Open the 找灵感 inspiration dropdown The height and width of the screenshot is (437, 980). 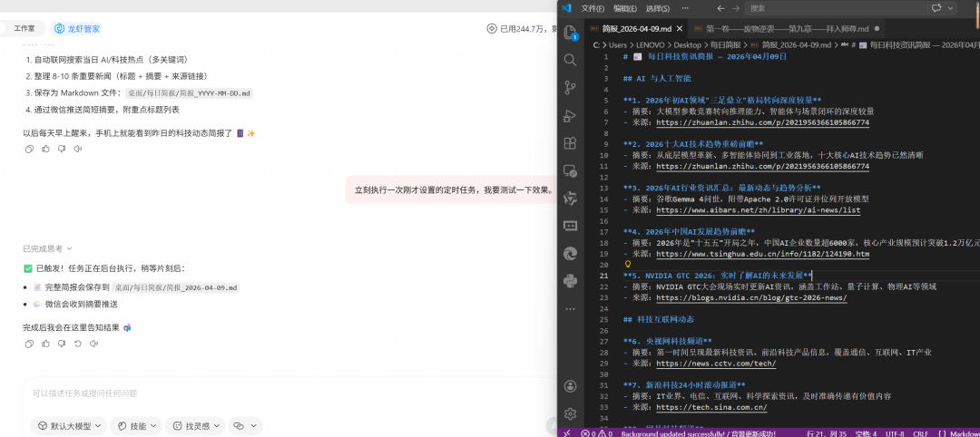point(196,426)
